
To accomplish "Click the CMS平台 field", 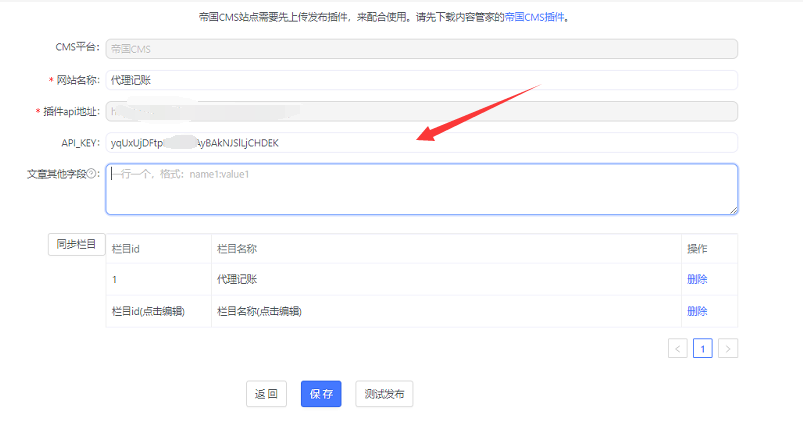I will pyautogui.click(x=421, y=48).
